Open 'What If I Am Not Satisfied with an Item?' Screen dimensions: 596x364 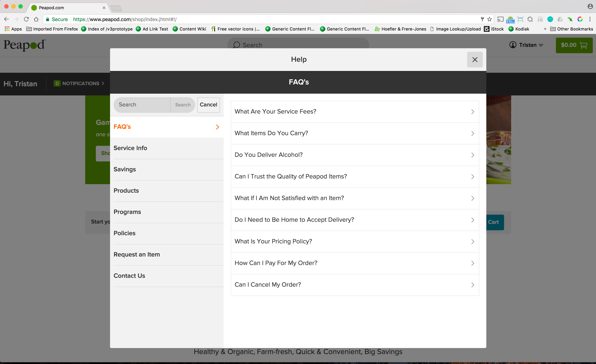coord(355,198)
